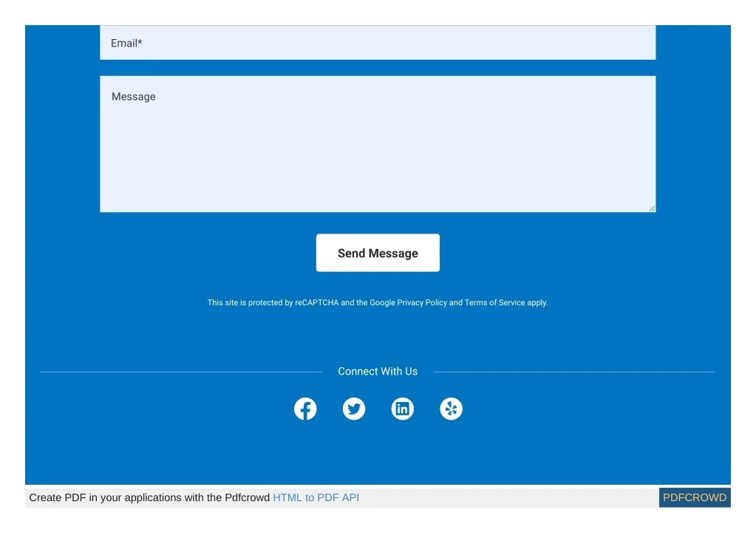Viewport: 756px width, 535px height.
Task: Click the word Google in the protection notice
Action: coord(382,303)
